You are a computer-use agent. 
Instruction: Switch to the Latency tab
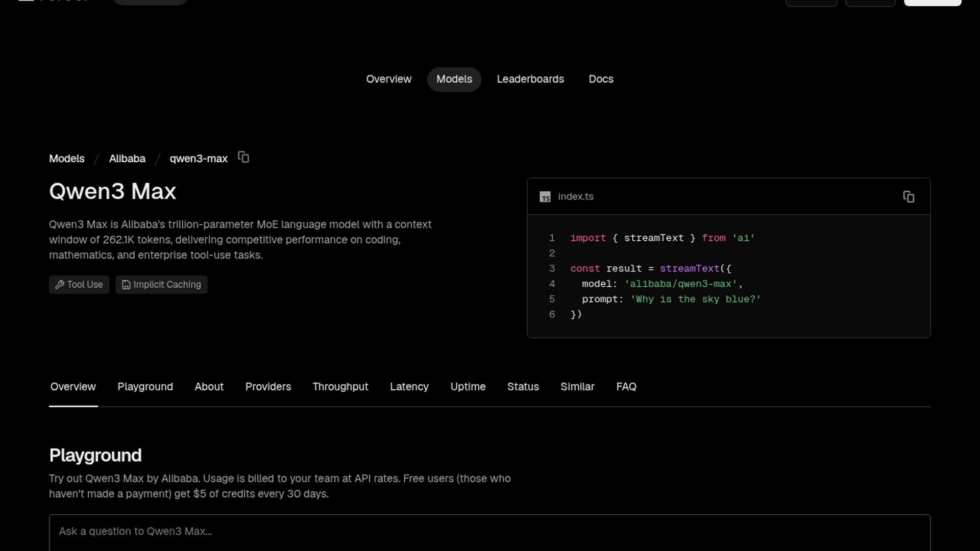pyautogui.click(x=409, y=387)
